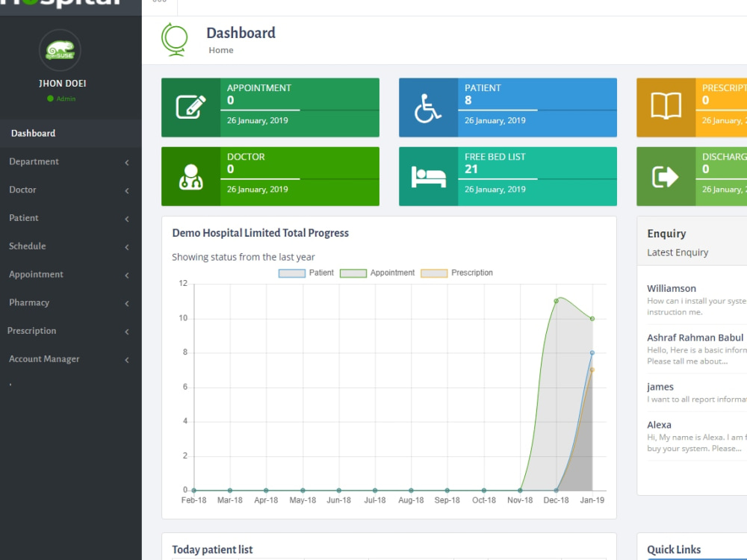Click the Admin role label

tap(66, 99)
